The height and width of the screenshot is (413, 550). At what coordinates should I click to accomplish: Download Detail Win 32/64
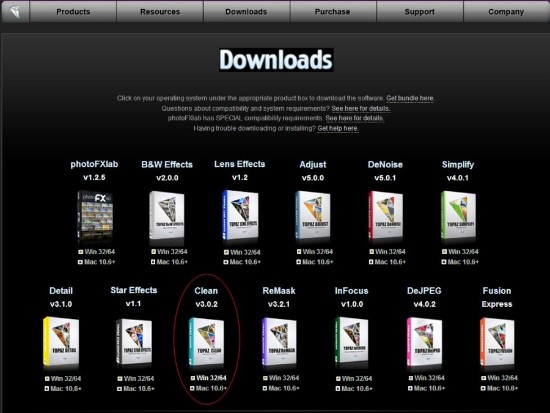(x=63, y=379)
